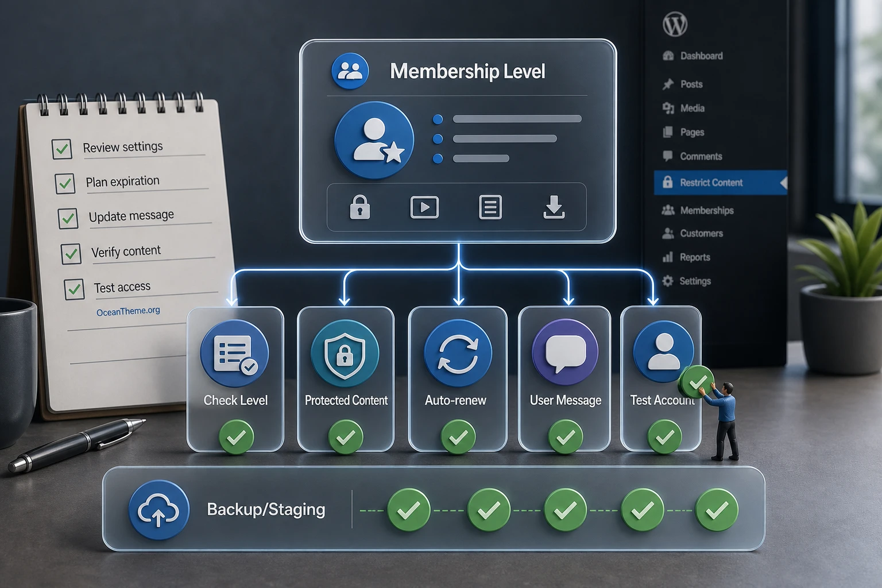The height and width of the screenshot is (588, 882).
Task: Toggle the Verify content checkbox
Action: click(71, 254)
